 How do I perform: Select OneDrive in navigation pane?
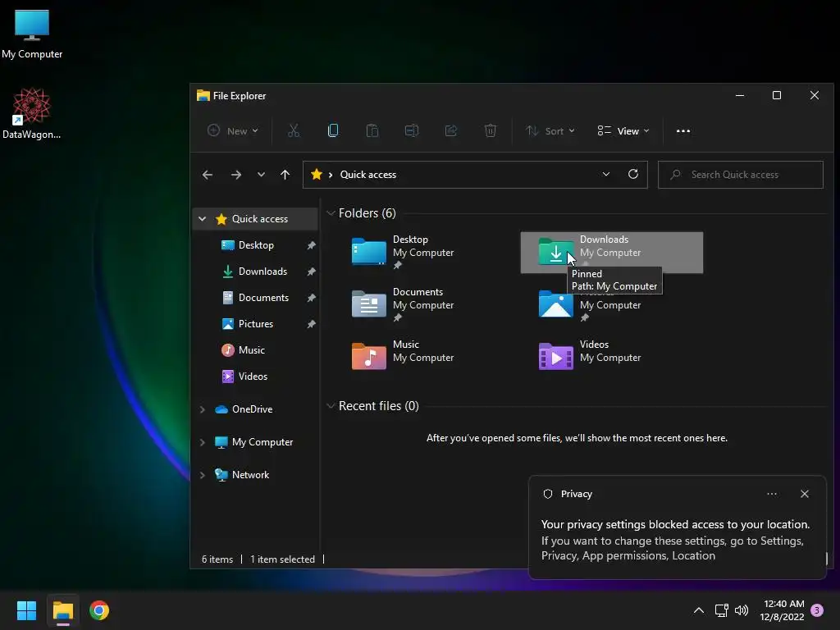[252, 409]
